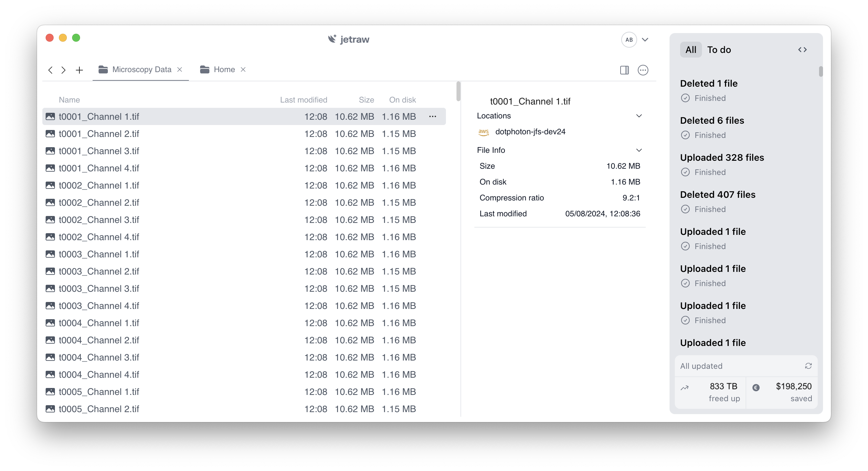The width and height of the screenshot is (868, 471).
Task: Collapse the activity panel with code-arrows icon
Action: tap(802, 50)
